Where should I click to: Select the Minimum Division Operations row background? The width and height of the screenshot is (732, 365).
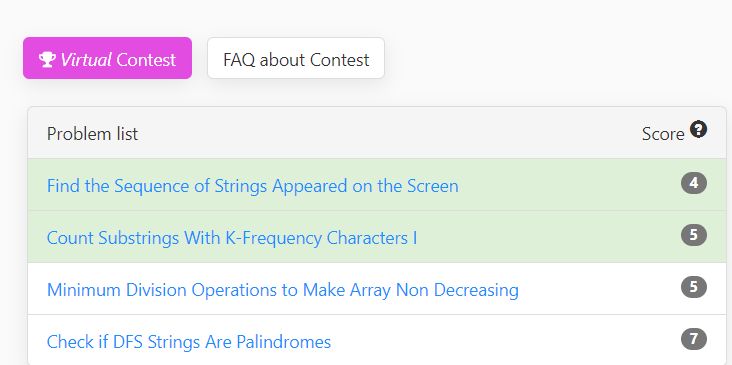377,288
